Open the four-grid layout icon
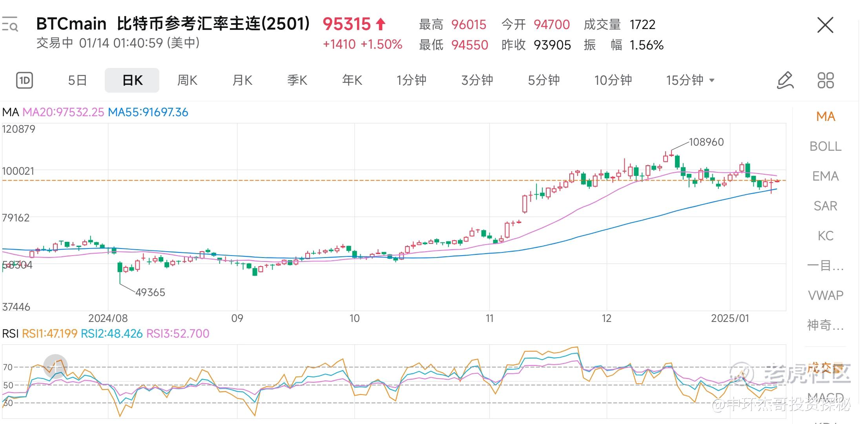Image resolution: width=868 pixels, height=424 pixels. [826, 80]
